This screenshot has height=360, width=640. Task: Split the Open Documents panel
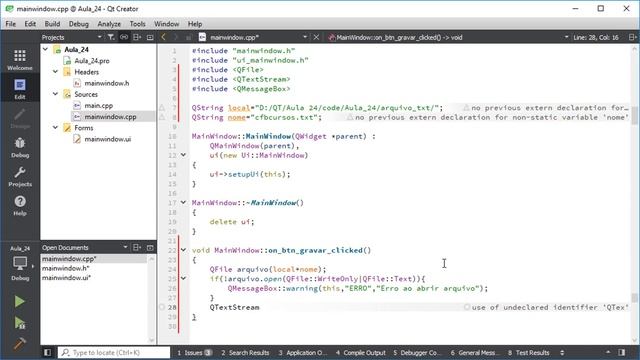pos(137,247)
